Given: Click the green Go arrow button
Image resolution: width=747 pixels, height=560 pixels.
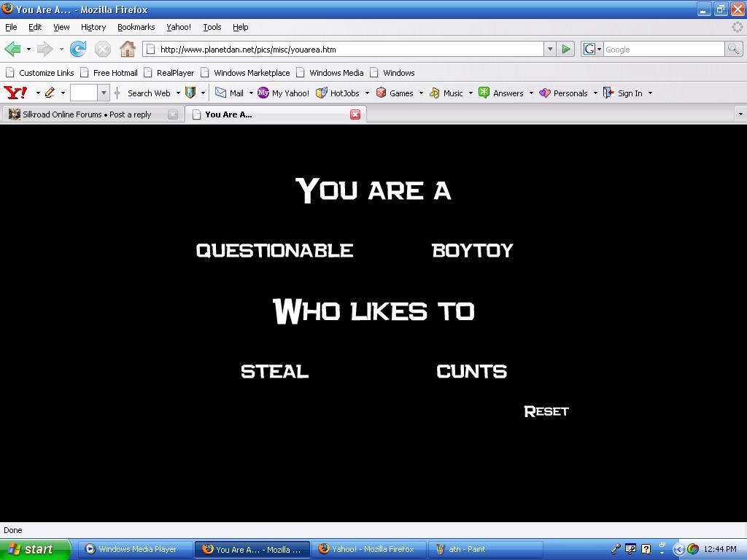Looking at the screenshot, I should pos(566,49).
